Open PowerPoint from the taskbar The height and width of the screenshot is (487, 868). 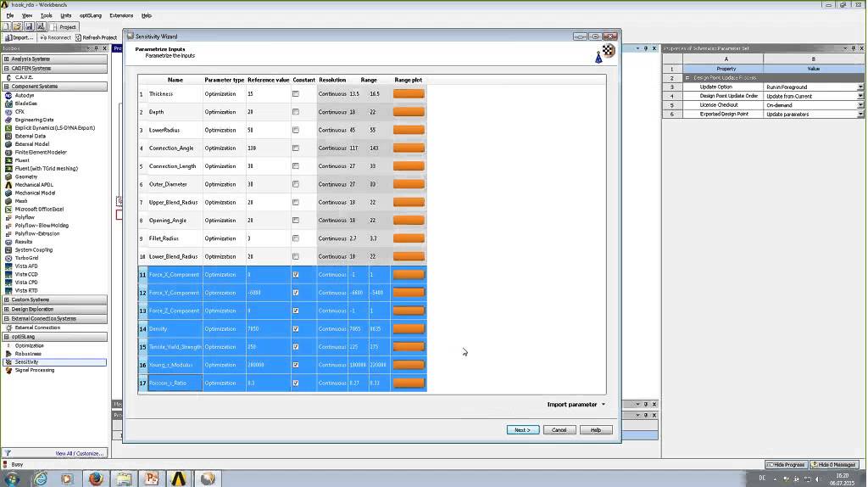151,479
